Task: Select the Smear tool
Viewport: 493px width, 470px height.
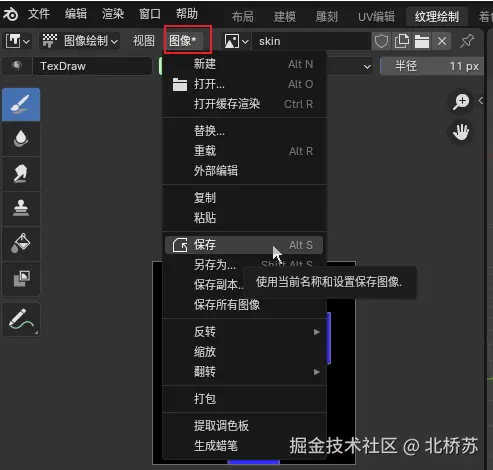Action: [x=21, y=174]
